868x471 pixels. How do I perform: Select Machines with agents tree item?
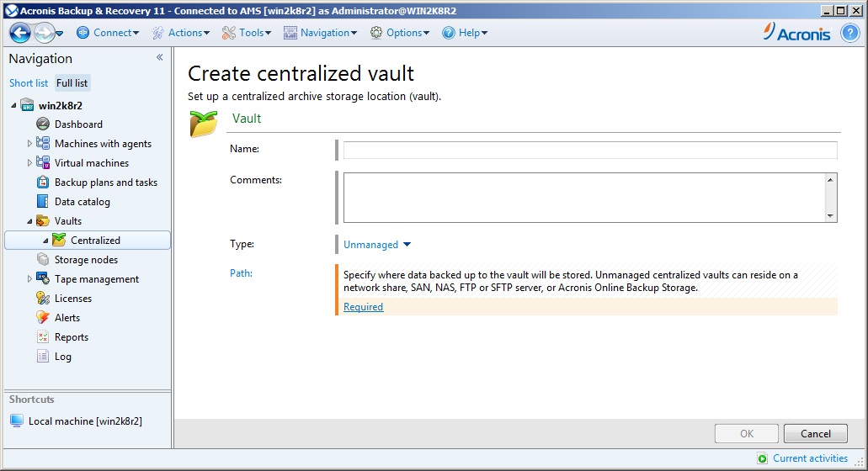(103, 144)
